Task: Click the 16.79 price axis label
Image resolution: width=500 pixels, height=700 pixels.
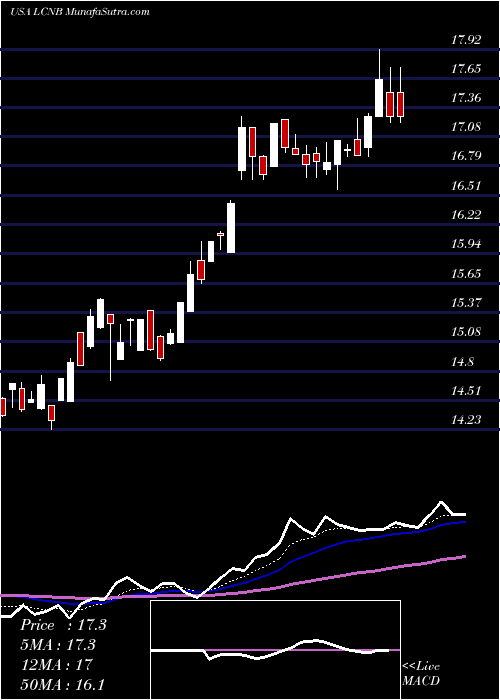Action: click(x=466, y=156)
